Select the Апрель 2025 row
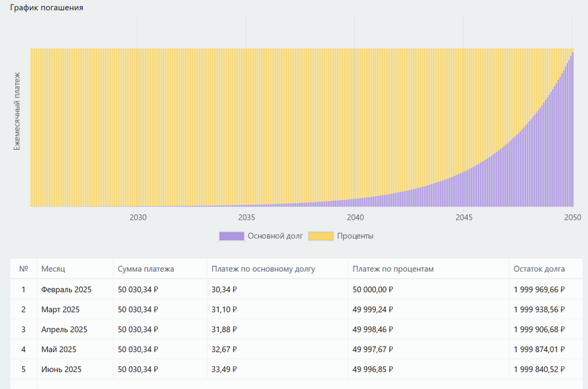 [64, 329]
